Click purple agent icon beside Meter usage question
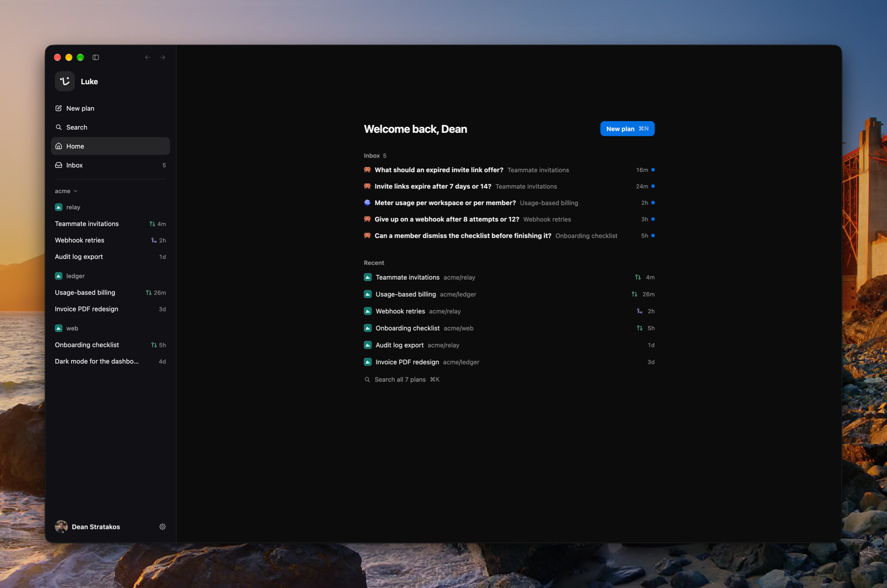Image resolution: width=887 pixels, height=588 pixels. pyautogui.click(x=367, y=203)
